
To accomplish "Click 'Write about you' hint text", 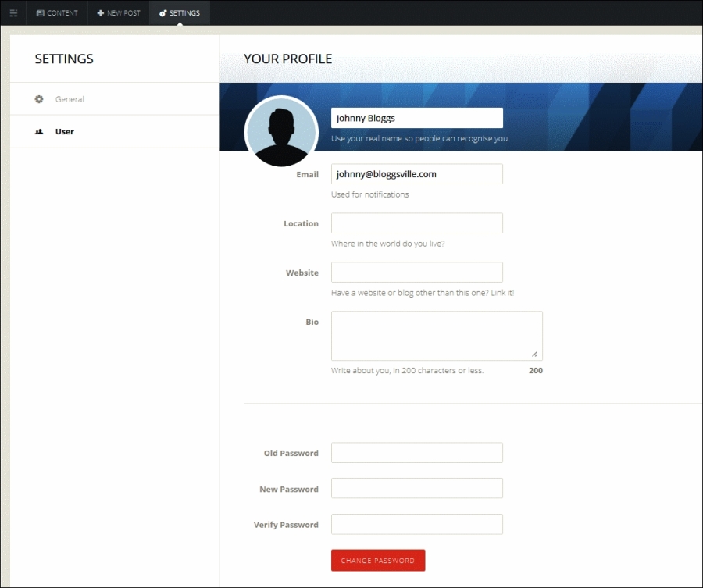I will coord(407,371).
